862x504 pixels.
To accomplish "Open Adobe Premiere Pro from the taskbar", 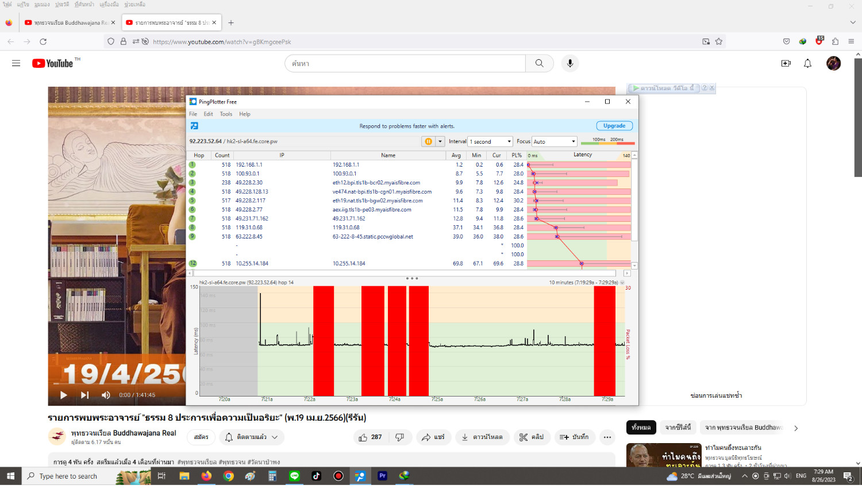I will pyautogui.click(x=382, y=476).
